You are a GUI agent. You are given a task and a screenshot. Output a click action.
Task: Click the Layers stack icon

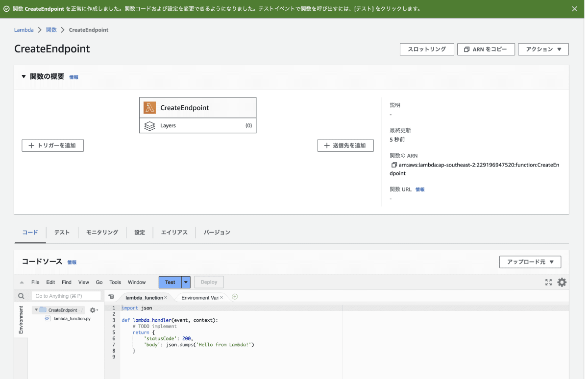149,126
